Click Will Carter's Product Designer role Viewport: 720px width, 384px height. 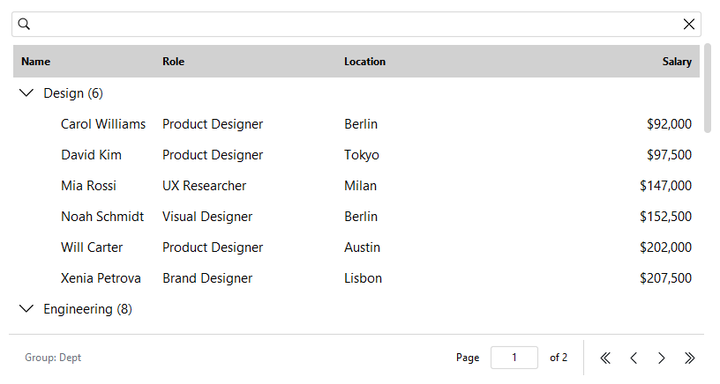point(212,247)
